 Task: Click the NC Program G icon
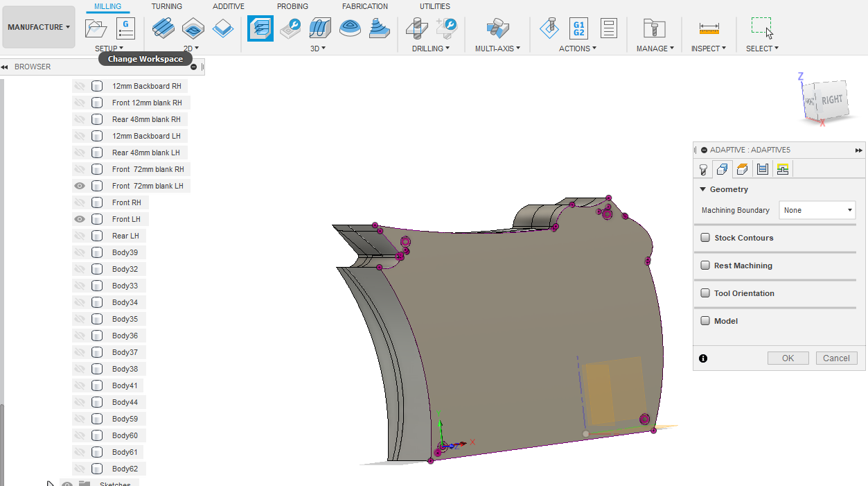coord(125,28)
